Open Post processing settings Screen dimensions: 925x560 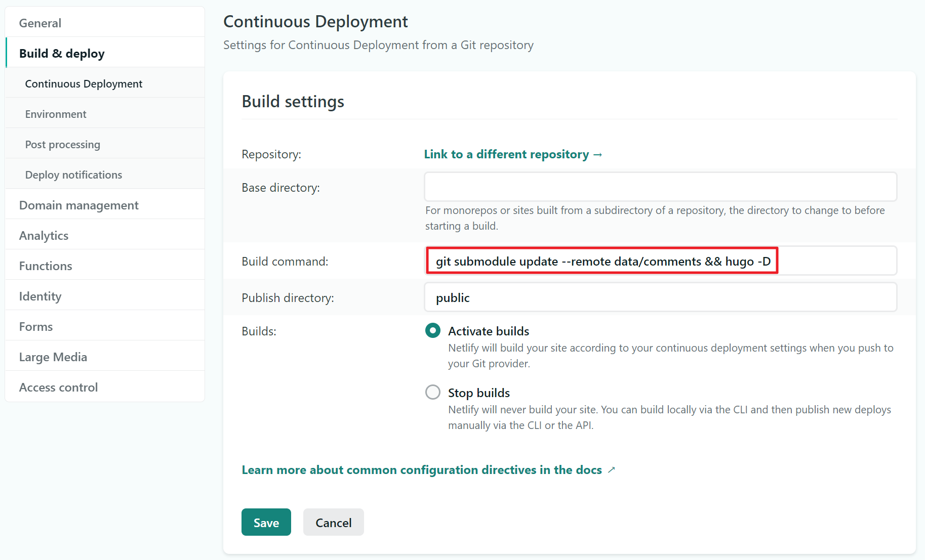(x=105, y=144)
